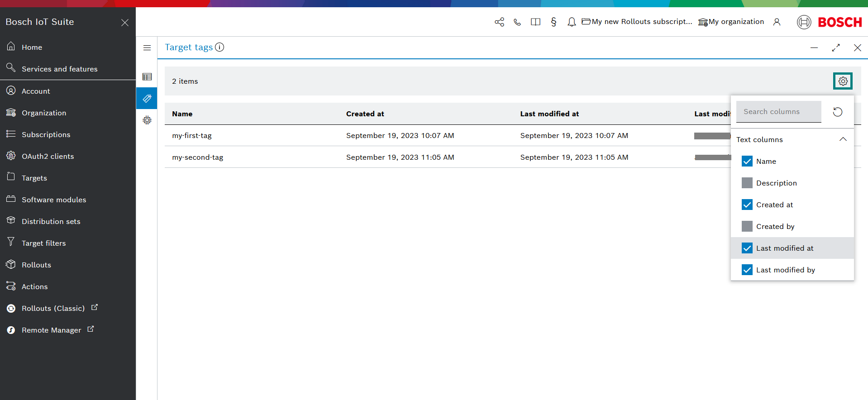Click the share icon in header
This screenshot has height=400, width=868.
(x=499, y=22)
